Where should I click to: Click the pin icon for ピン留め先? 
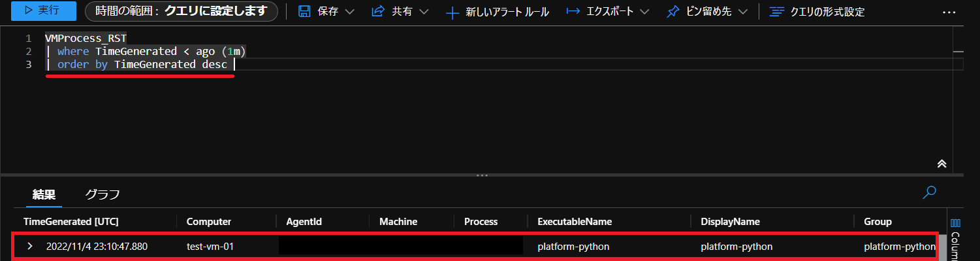pos(672,12)
